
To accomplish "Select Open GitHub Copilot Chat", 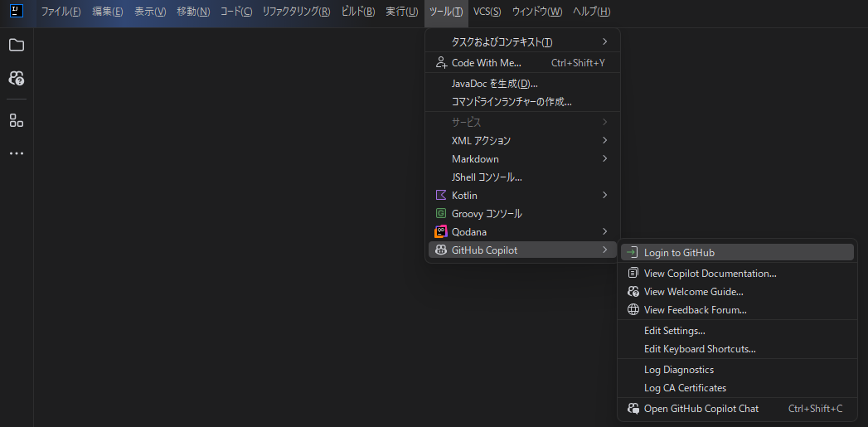I will point(737,409).
